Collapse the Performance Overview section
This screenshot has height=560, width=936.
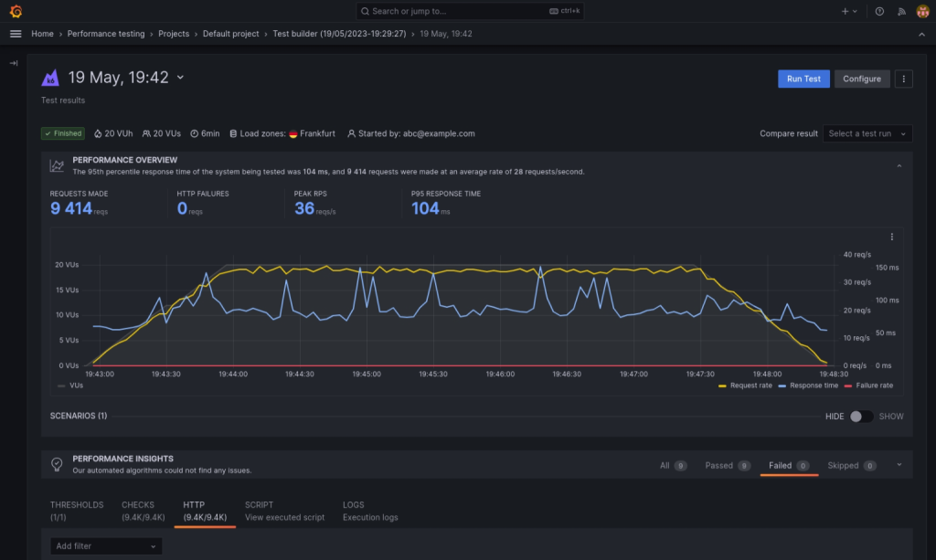click(899, 166)
